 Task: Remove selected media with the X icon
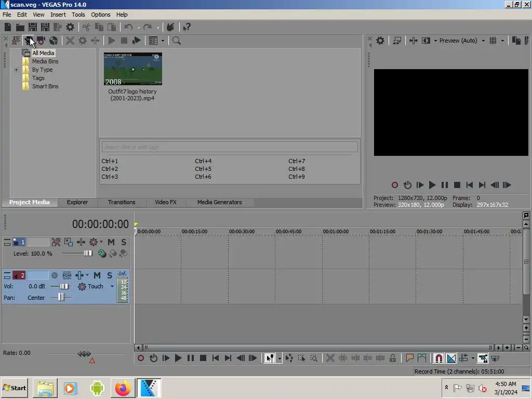coord(70,41)
